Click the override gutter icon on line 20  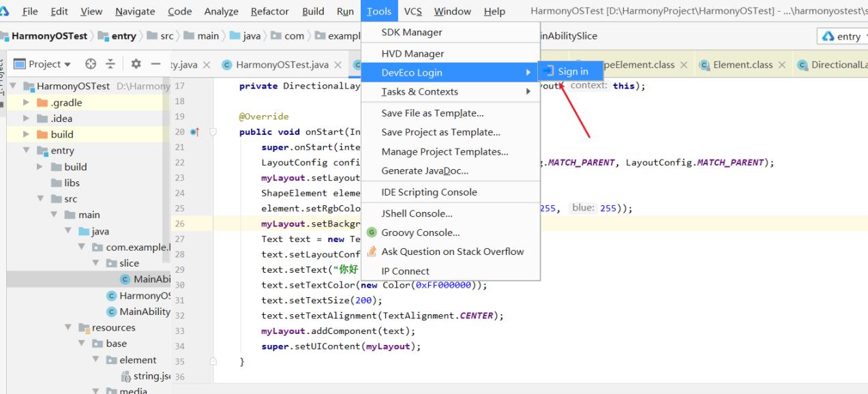tap(195, 132)
